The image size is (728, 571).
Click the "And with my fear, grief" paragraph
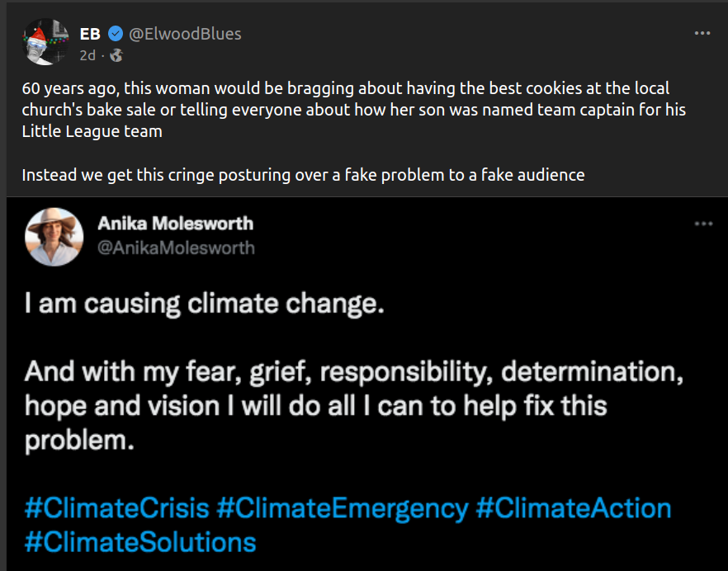point(353,406)
